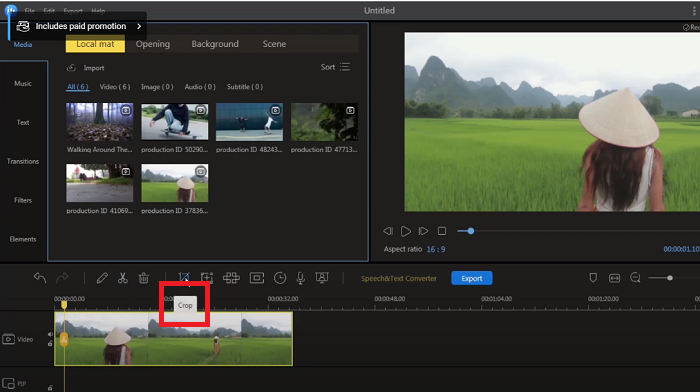
Task: Stop the preview playback
Action: click(x=442, y=231)
